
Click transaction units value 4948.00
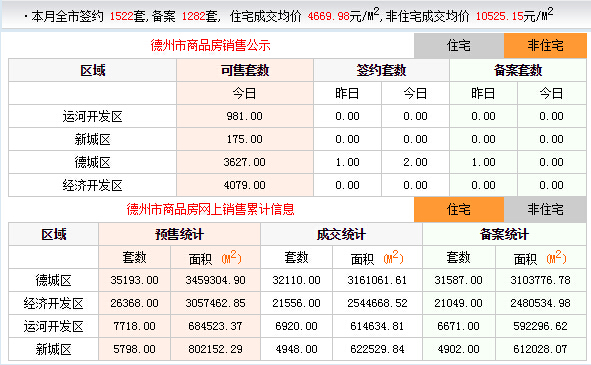click(296, 349)
